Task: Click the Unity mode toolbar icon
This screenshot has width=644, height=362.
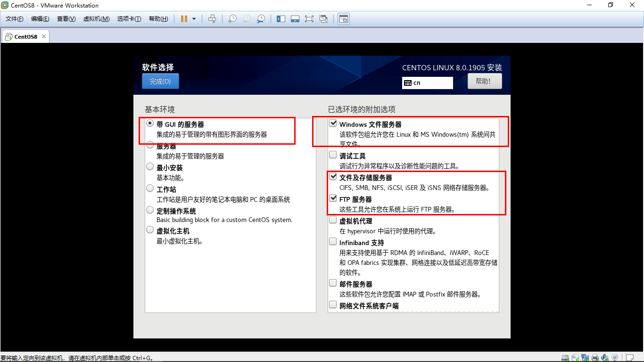Action: 323,19
